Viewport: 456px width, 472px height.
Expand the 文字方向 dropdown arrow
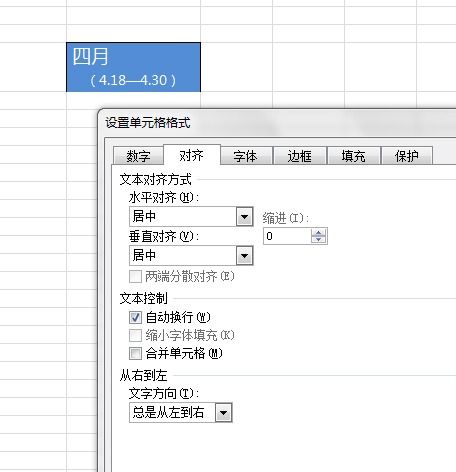click(223, 413)
